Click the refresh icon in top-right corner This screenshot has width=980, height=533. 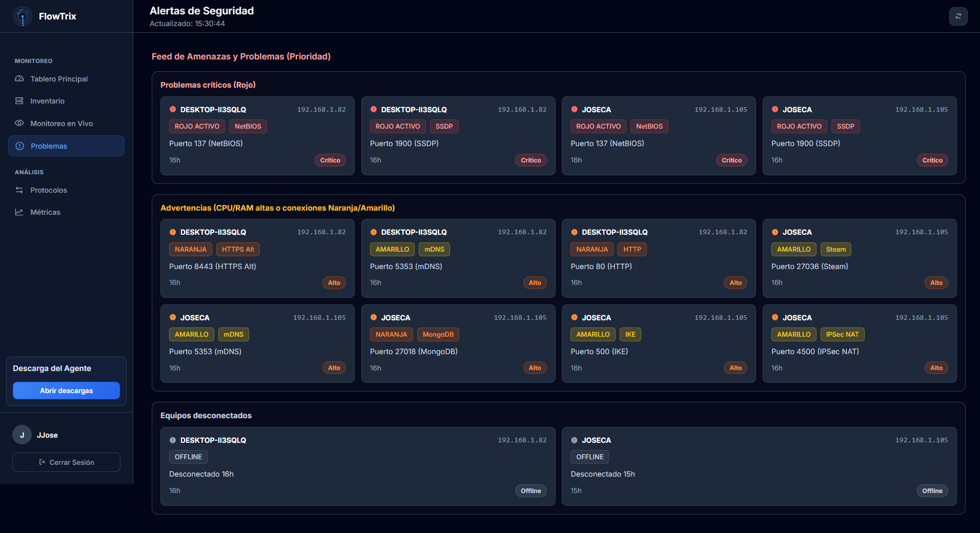tap(958, 16)
